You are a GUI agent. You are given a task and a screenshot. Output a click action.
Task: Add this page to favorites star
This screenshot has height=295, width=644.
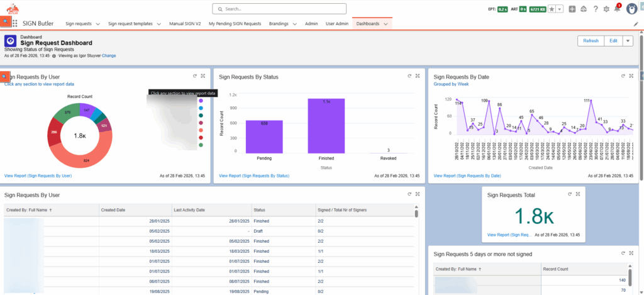click(x=552, y=9)
